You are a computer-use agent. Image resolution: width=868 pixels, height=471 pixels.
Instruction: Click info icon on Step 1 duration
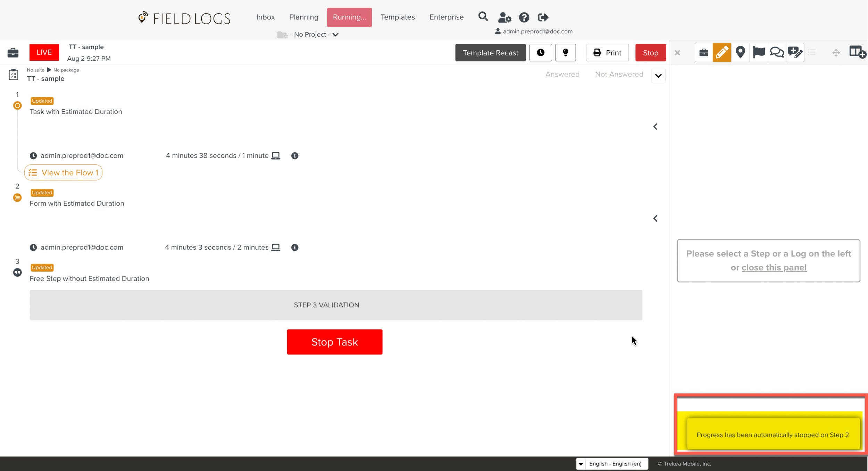(295, 156)
